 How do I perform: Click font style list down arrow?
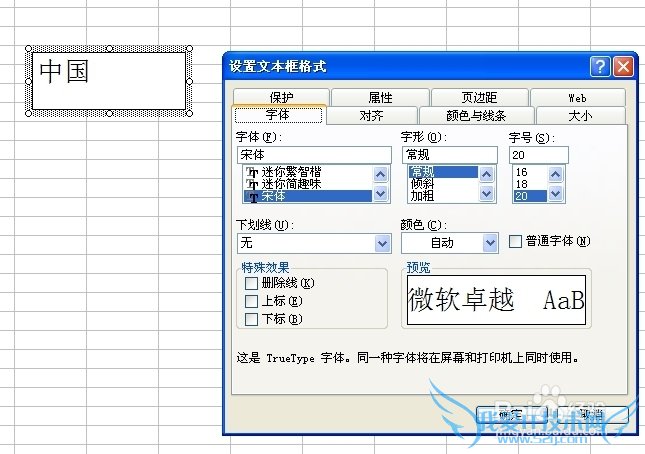pos(487,193)
